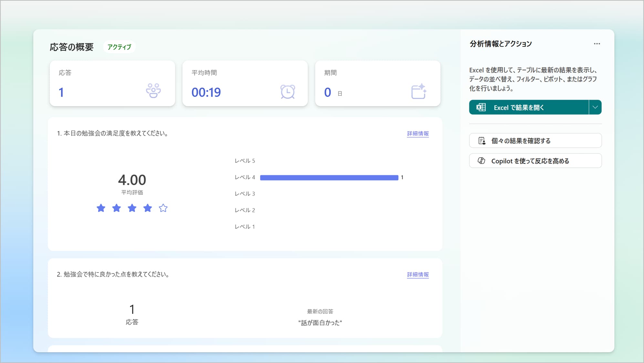The height and width of the screenshot is (363, 644).
Task: Click the Excel logo icon
Action: 481,107
